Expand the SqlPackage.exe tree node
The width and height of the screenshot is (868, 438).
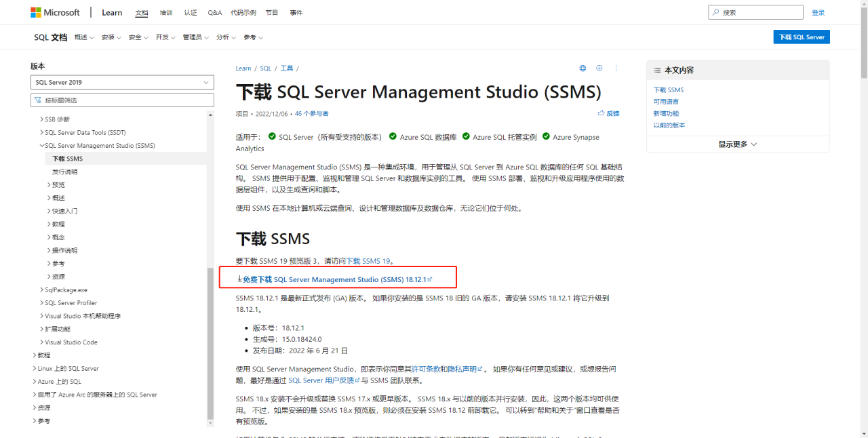coord(41,290)
